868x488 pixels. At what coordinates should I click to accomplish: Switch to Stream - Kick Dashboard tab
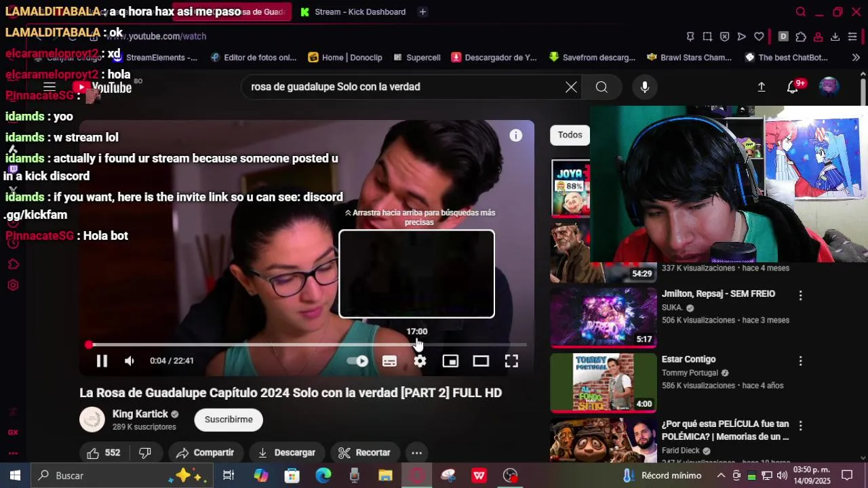click(353, 12)
